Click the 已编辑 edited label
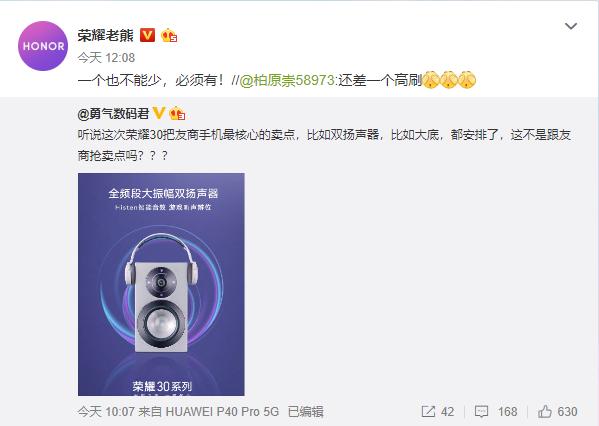Screen dimensions: 599x426 [306, 411]
